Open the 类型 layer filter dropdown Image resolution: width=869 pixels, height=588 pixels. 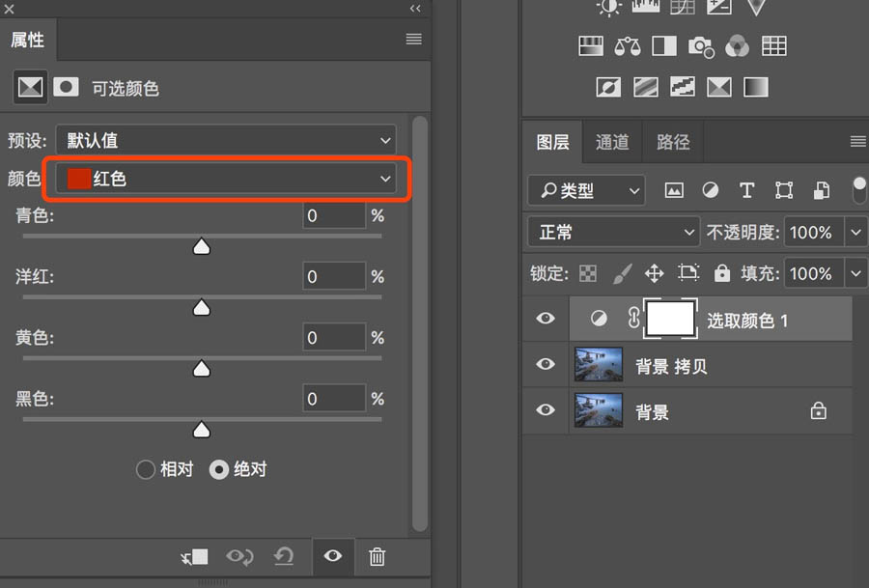pyautogui.click(x=586, y=190)
